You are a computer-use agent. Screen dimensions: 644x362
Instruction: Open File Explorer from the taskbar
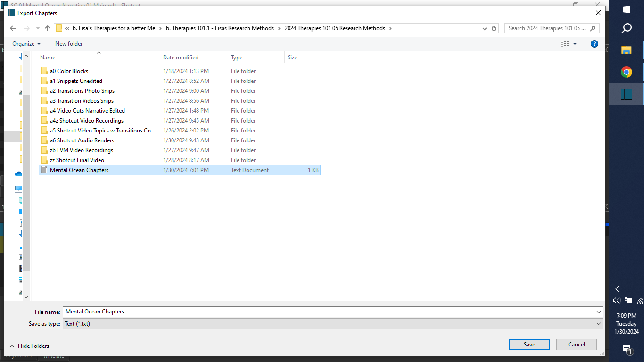coord(626,50)
